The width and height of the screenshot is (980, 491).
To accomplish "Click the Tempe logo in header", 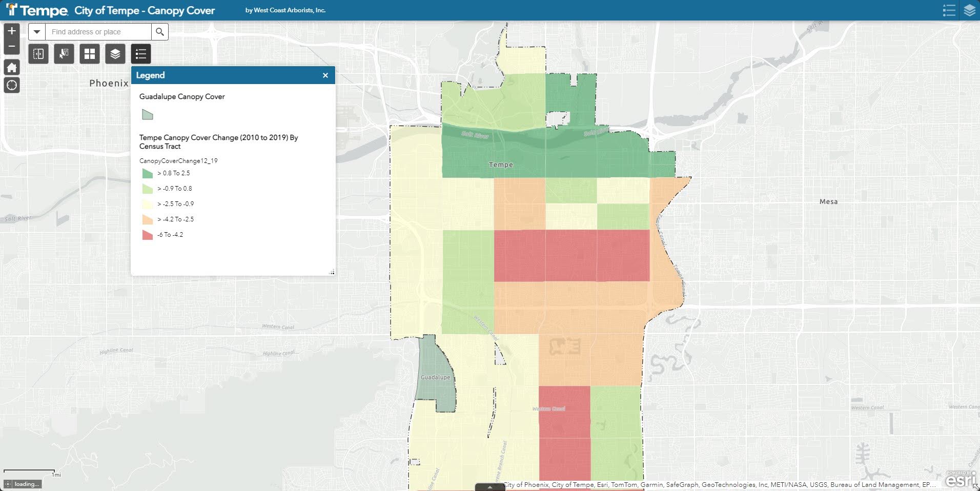I will pos(37,10).
